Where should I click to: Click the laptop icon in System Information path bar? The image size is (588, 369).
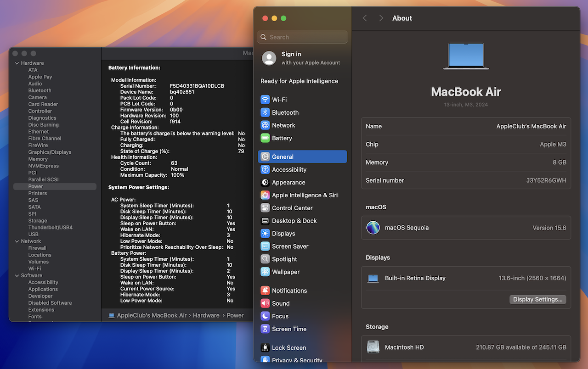(x=112, y=315)
